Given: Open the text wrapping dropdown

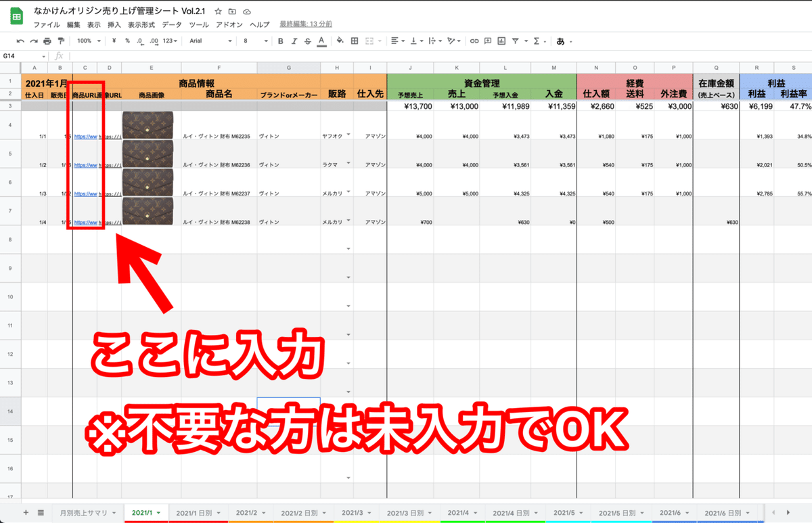Looking at the screenshot, I should tap(434, 41).
